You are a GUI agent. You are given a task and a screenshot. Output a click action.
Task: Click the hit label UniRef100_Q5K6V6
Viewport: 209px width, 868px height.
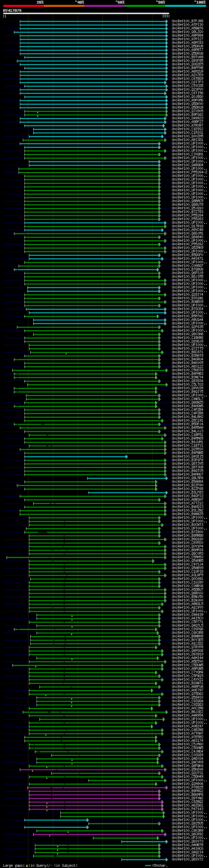[x=187, y=769]
